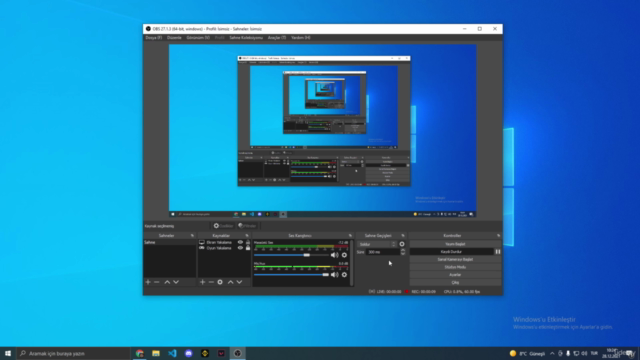Open the Sahne Koleksiyonu menu
640x360 pixels.
[246, 38]
